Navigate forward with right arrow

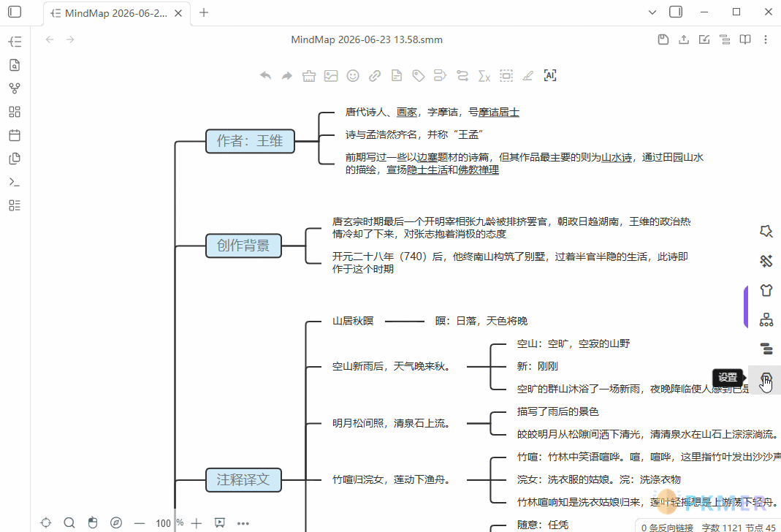[70, 39]
